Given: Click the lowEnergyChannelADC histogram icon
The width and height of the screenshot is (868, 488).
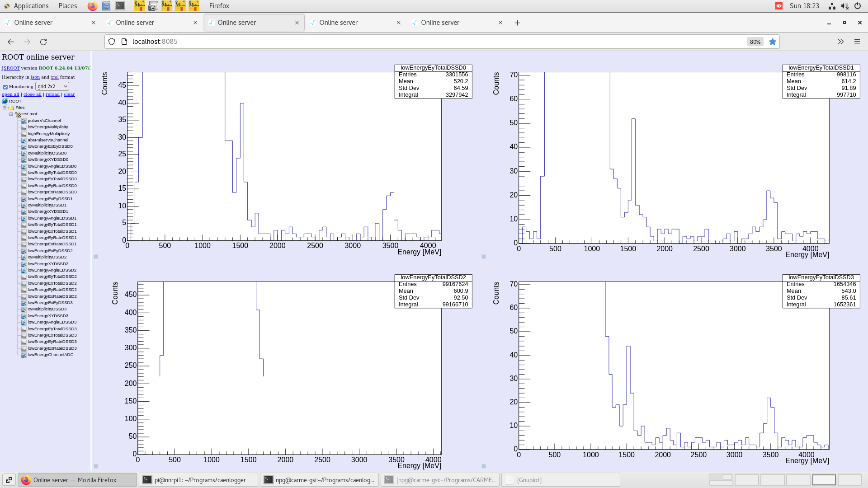Looking at the screenshot, I should [24, 355].
